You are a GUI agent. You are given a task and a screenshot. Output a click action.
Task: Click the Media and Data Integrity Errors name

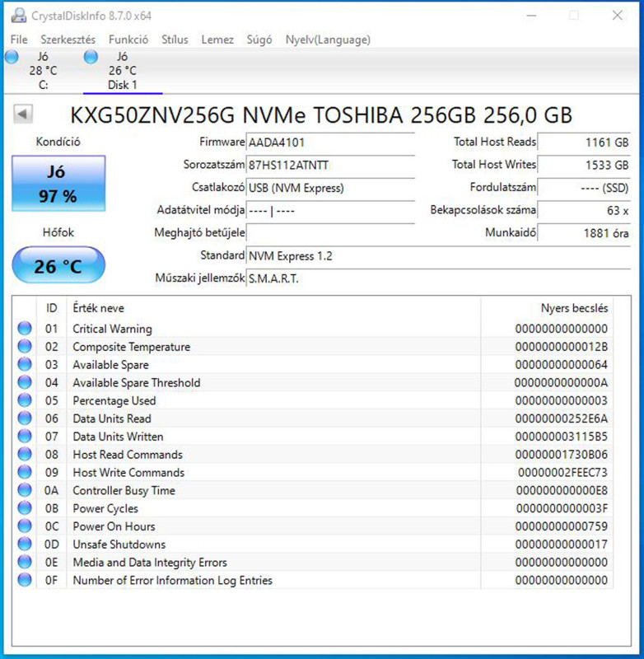click(x=150, y=563)
